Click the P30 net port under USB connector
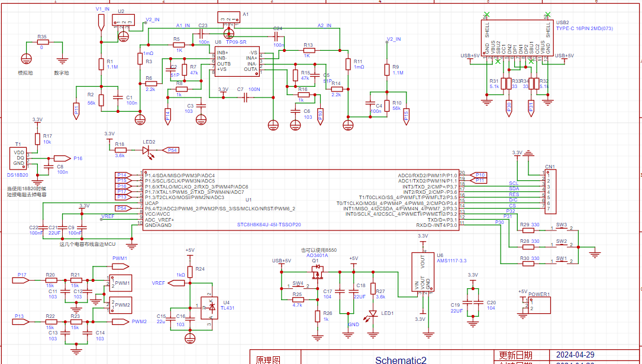 pyautogui.click(x=509, y=108)
